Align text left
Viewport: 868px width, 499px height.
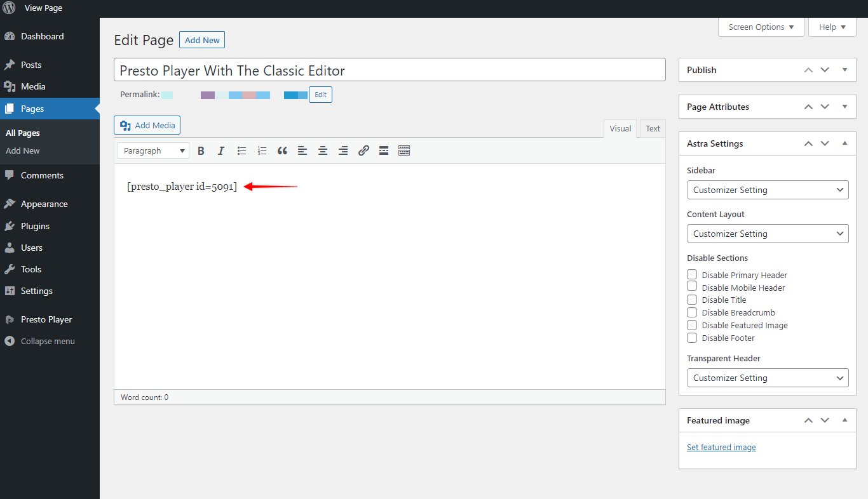[x=302, y=150]
